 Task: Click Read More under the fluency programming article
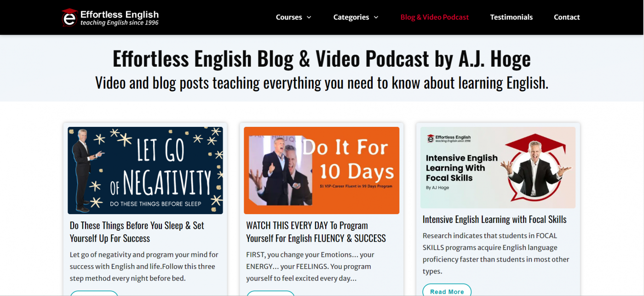(x=270, y=294)
